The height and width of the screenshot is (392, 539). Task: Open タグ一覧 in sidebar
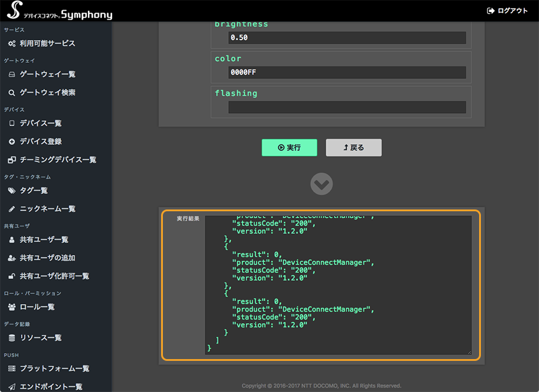tap(34, 190)
